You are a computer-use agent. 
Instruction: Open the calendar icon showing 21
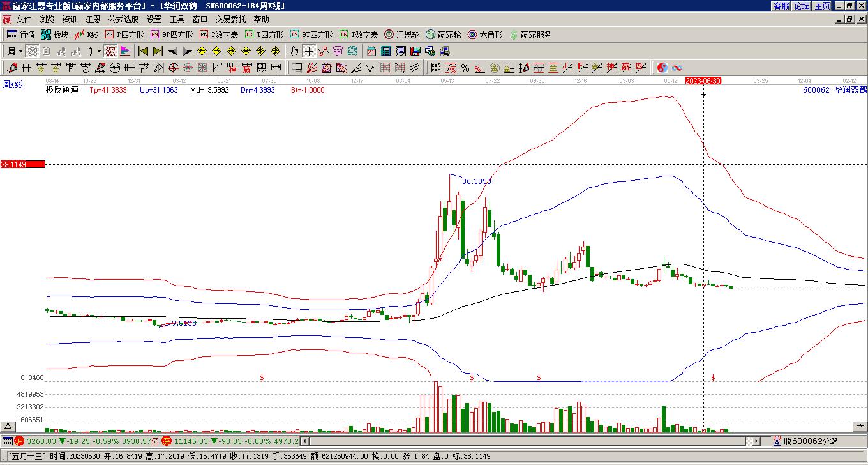[x=371, y=51]
